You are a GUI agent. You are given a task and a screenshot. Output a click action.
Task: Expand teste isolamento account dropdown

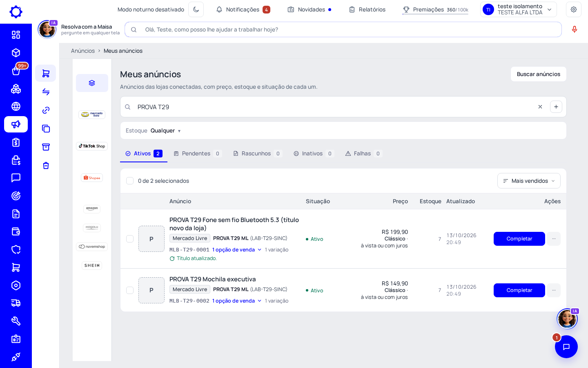tap(518, 9)
